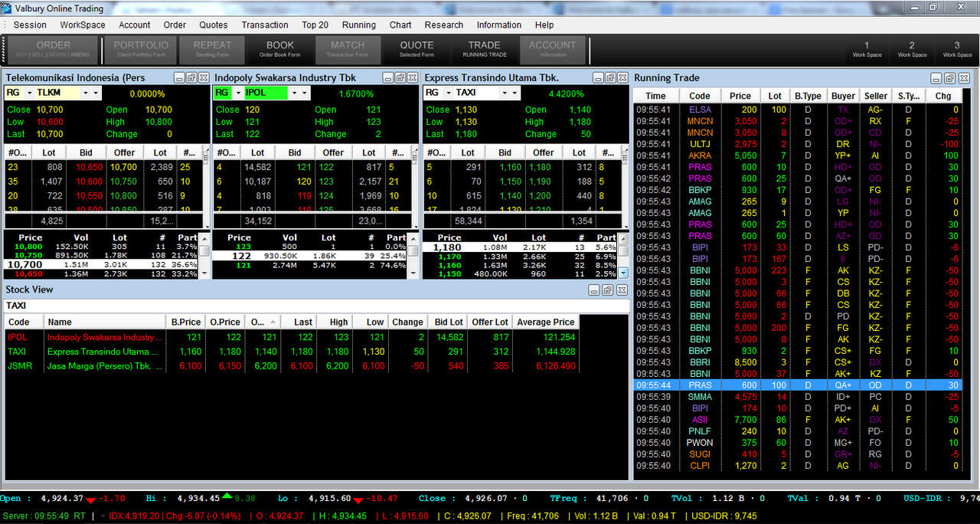The width and height of the screenshot is (980, 524).
Task: Select the JSMR Jasa Marga row
Action: (292, 366)
